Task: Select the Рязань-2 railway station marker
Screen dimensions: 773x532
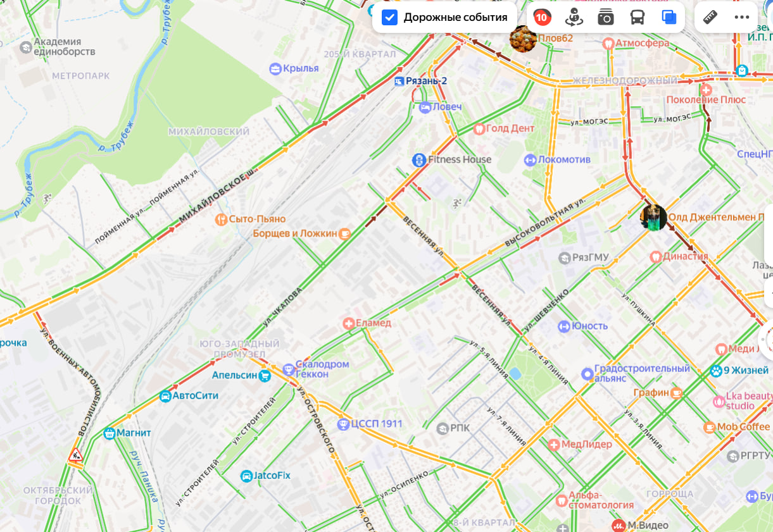Action: pyautogui.click(x=399, y=81)
